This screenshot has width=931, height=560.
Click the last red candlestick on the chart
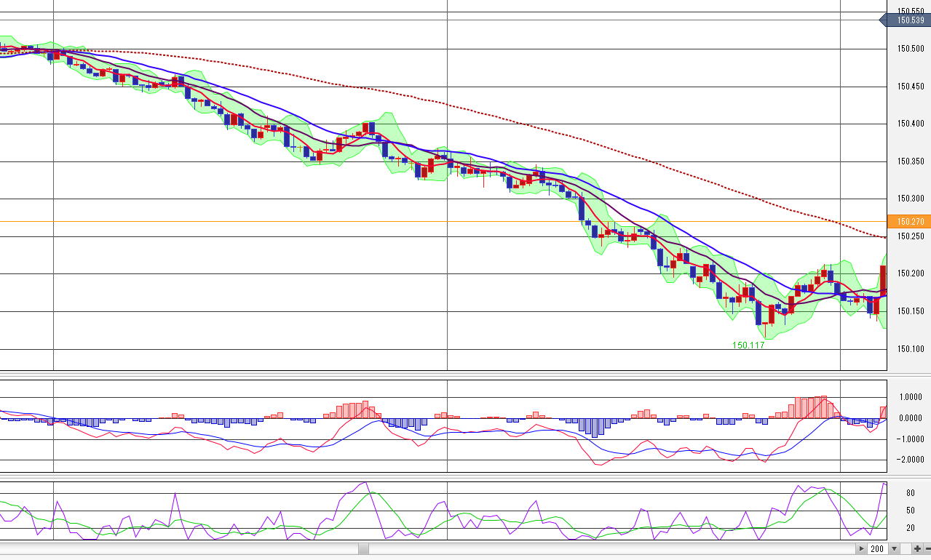[x=883, y=280]
